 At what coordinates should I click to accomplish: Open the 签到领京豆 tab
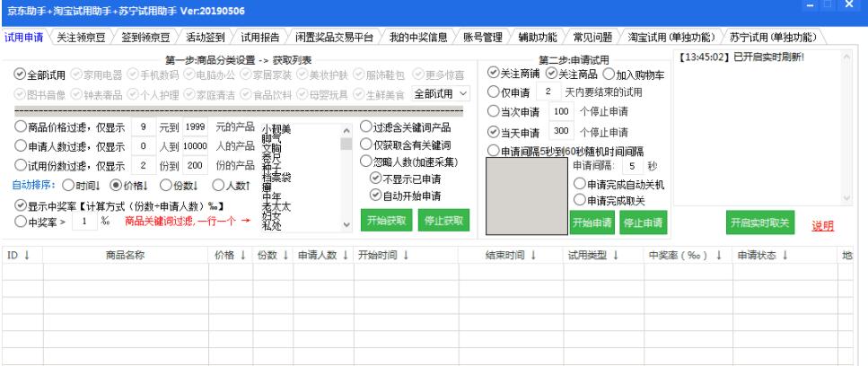point(145,38)
